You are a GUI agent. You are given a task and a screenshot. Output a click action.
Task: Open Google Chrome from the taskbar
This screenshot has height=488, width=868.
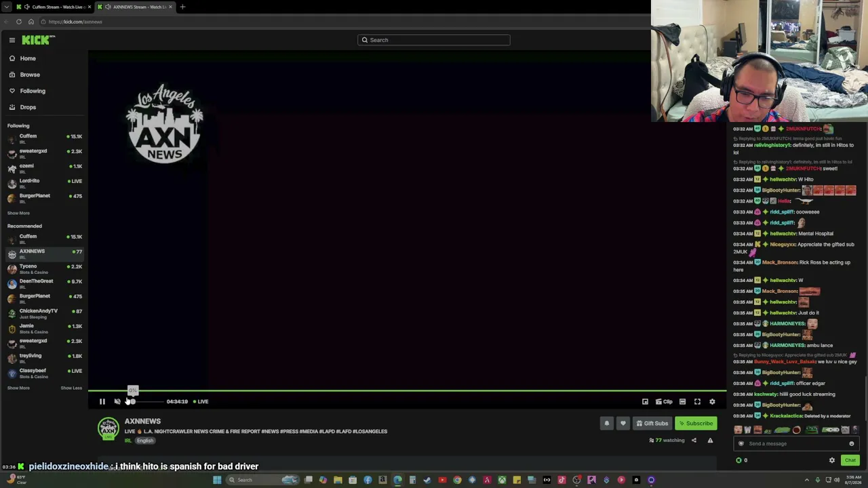pyautogui.click(x=457, y=480)
